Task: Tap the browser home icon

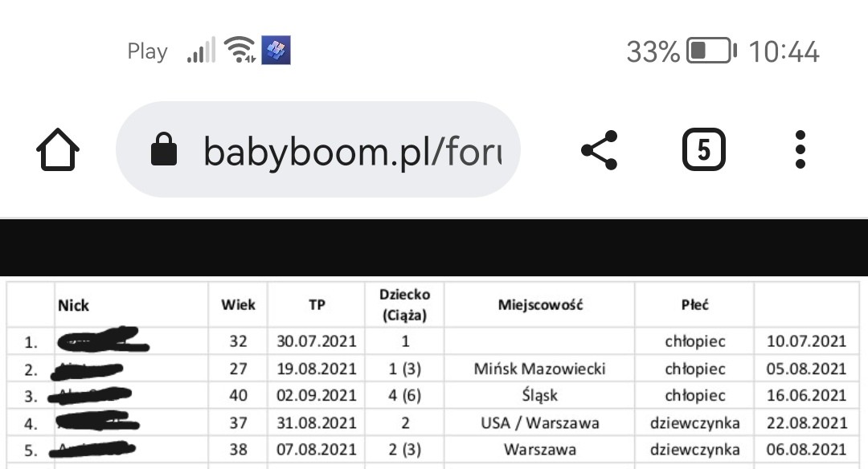Action: [58, 150]
